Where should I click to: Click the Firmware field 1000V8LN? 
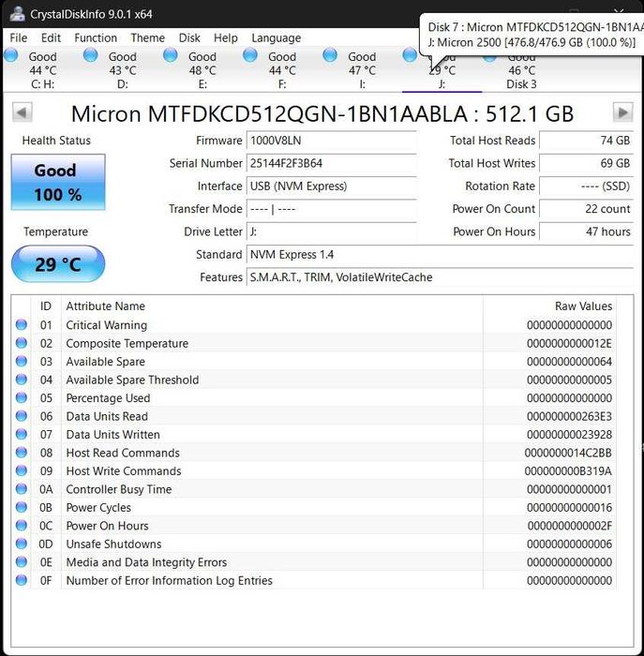point(332,141)
